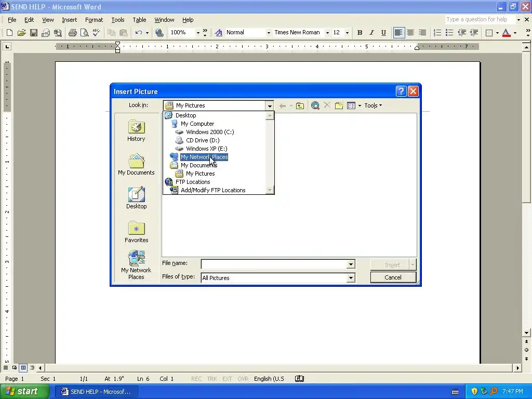
Task: Click the Print toolbar icon
Action: click(72, 33)
